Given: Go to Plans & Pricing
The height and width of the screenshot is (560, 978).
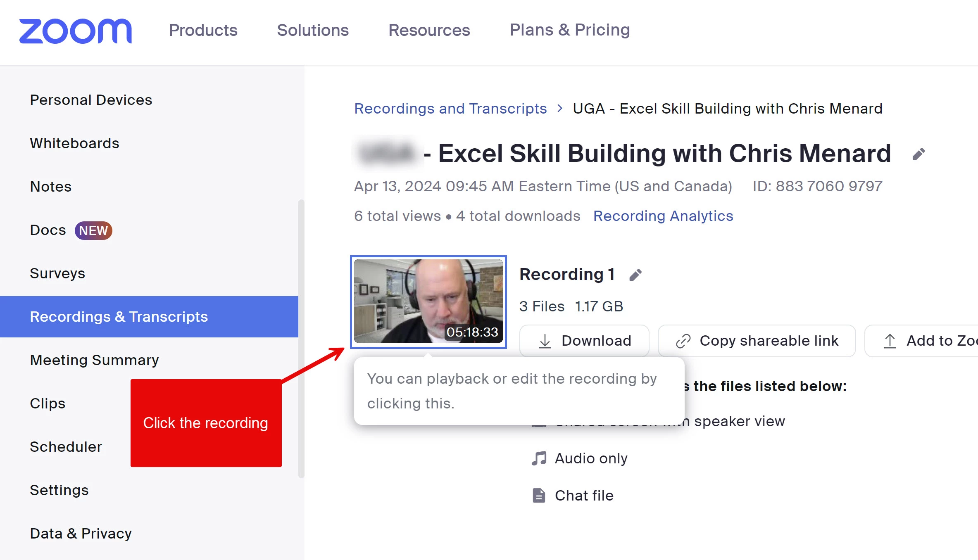Looking at the screenshot, I should pos(569,30).
